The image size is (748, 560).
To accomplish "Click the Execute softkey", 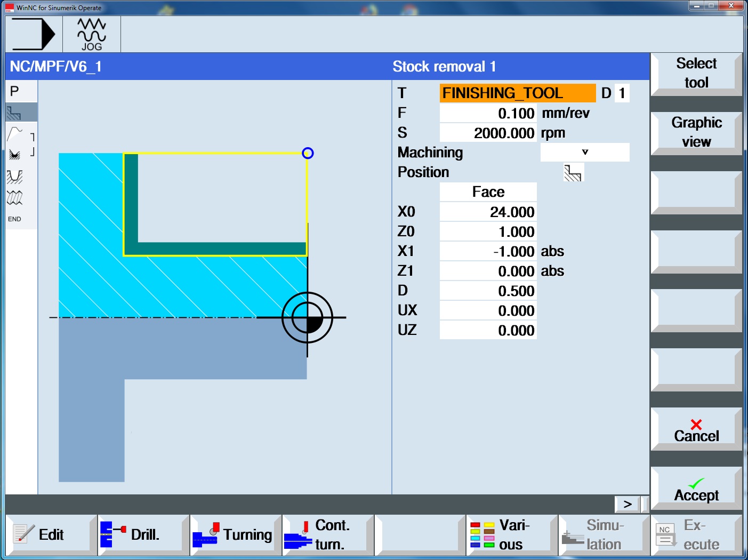I will coord(696,535).
